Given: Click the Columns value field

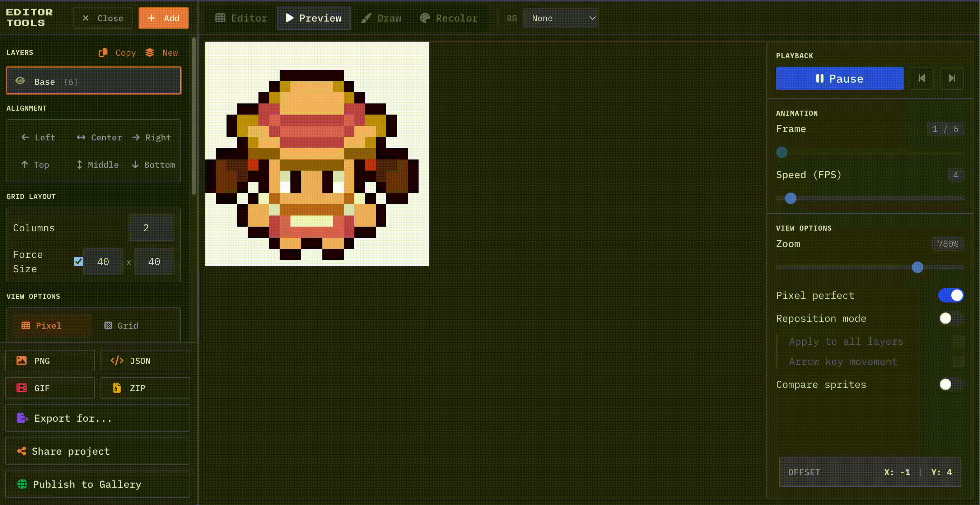Looking at the screenshot, I should pyautogui.click(x=151, y=228).
